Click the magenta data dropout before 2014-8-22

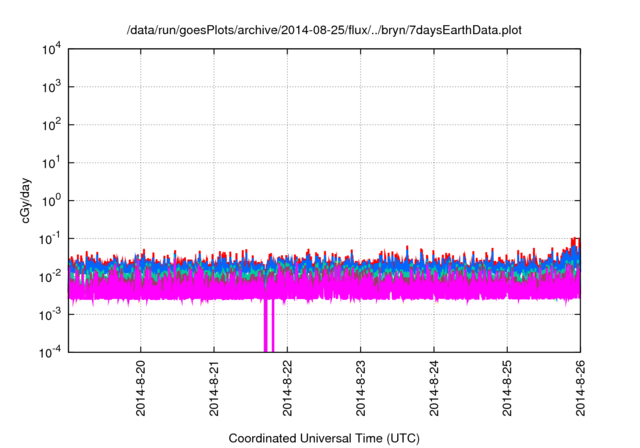(269, 326)
